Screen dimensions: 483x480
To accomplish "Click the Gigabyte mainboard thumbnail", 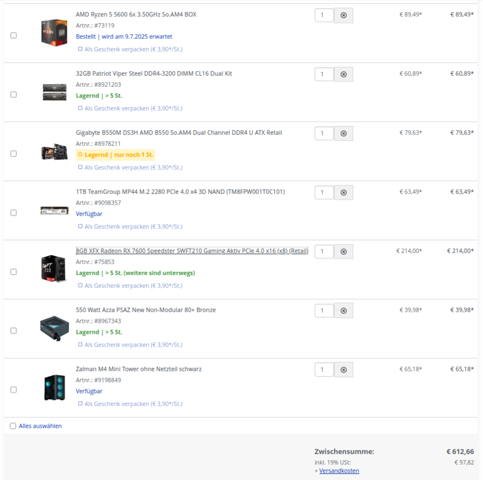I will pyautogui.click(x=54, y=152).
